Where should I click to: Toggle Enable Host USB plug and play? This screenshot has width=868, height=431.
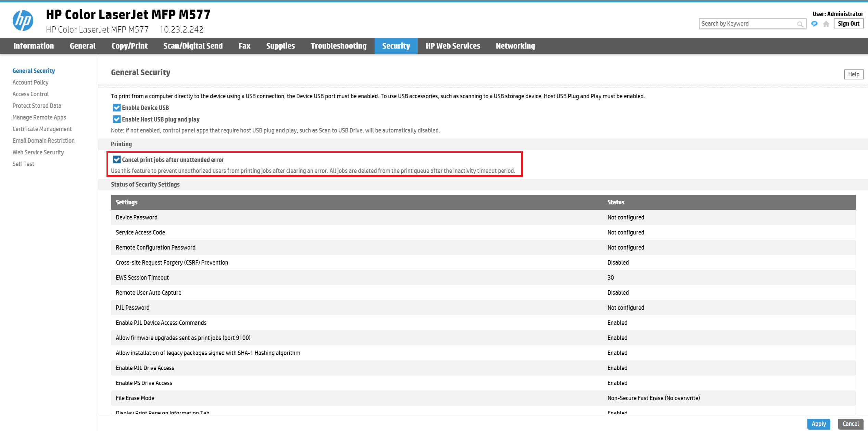click(117, 119)
